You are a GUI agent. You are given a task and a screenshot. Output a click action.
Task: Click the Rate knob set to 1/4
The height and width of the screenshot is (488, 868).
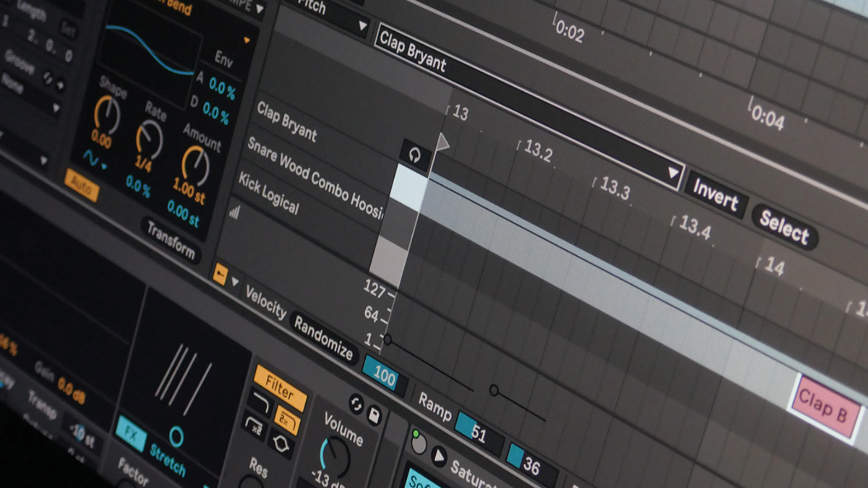(x=150, y=139)
